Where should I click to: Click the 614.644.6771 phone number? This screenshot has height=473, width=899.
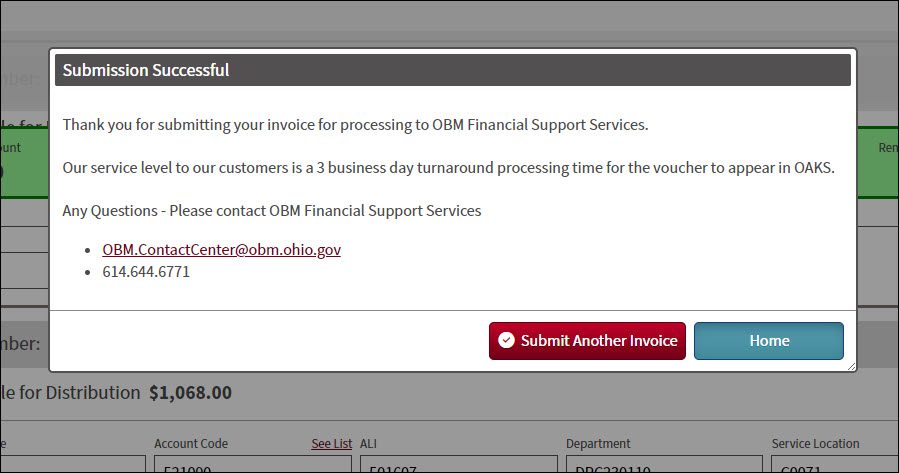click(x=146, y=272)
